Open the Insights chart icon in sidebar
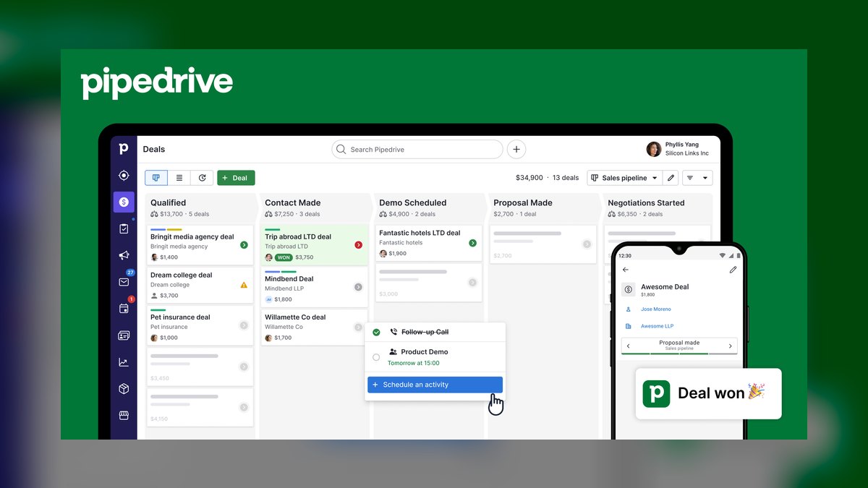This screenshot has width=868, height=488. pyautogui.click(x=124, y=362)
